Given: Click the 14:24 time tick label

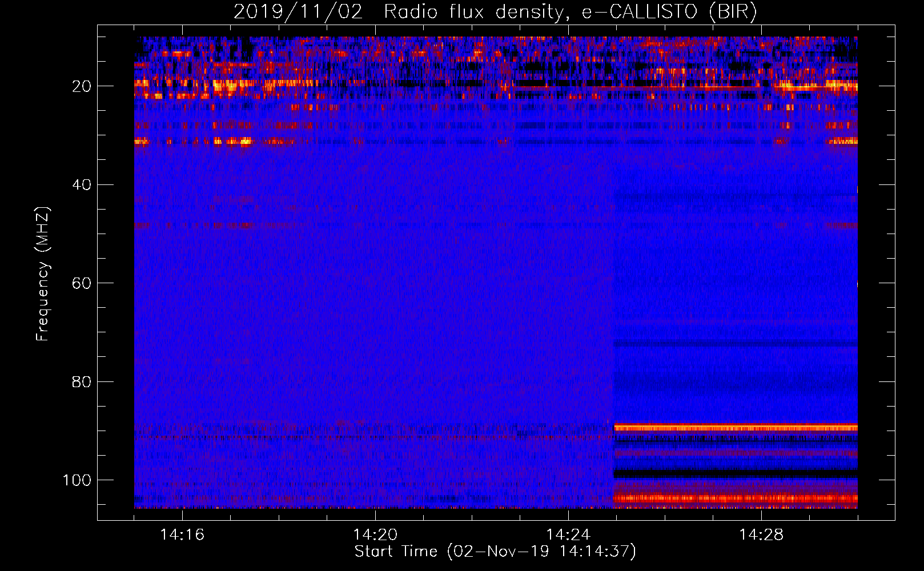Looking at the screenshot, I should [568, 534].
